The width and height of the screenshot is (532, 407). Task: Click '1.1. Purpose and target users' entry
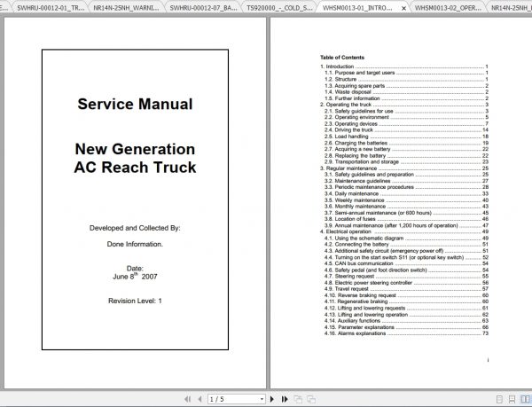click(406, 73)
